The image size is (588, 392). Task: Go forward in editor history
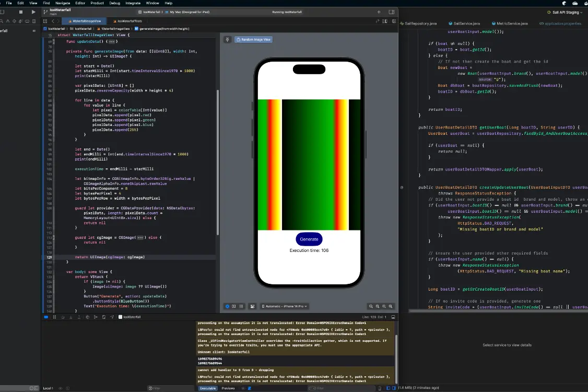pyautogui.click(x=58, y=21)
